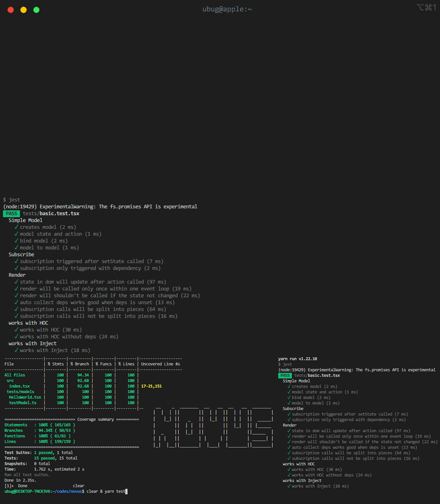Click the checkmark next to "auto collect deps works good"

tap(16, 302)
